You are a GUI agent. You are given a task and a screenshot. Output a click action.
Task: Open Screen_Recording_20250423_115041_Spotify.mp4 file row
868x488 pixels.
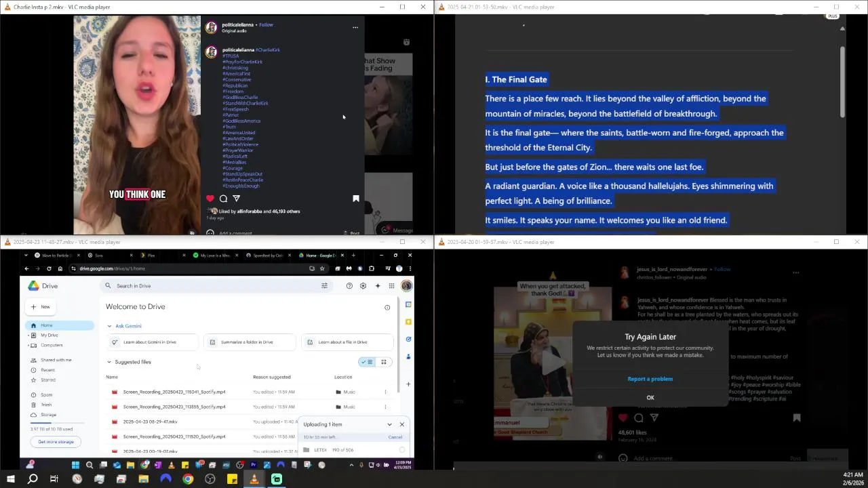tap(248, 392)
